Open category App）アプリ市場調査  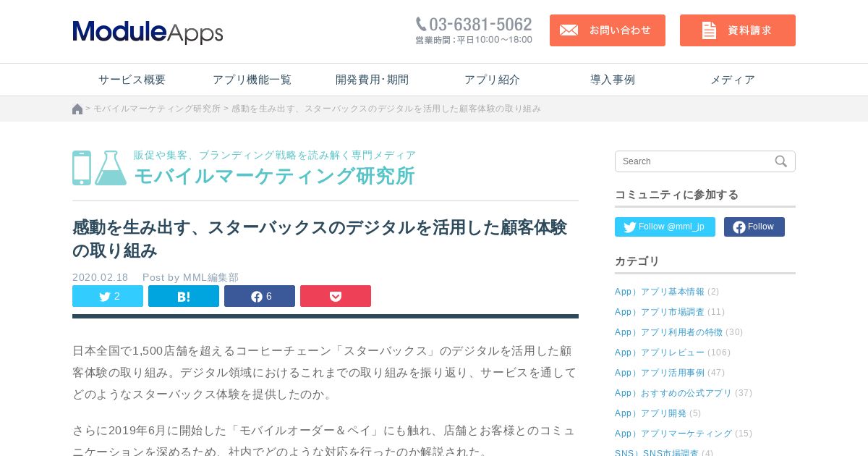click(x=660, y=312)
